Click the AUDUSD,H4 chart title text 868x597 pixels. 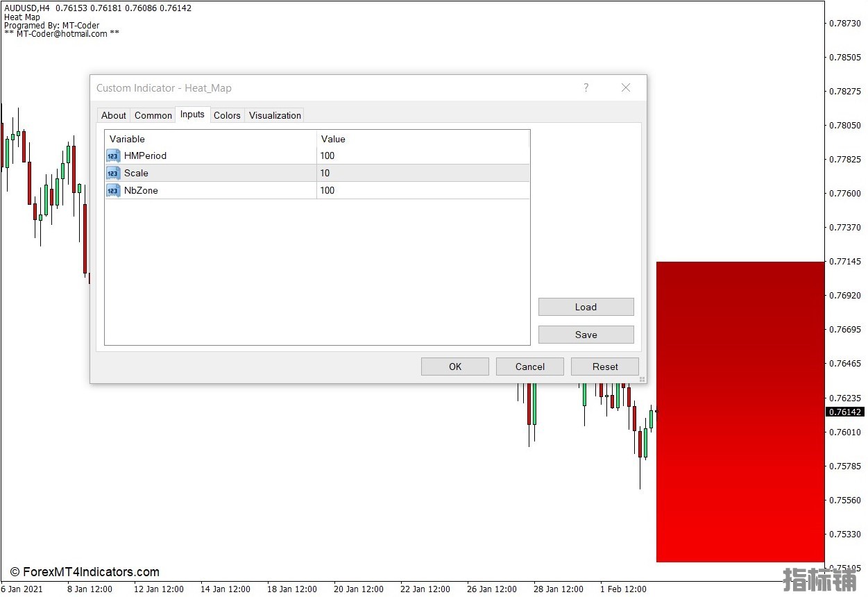(x=27, y=8)
